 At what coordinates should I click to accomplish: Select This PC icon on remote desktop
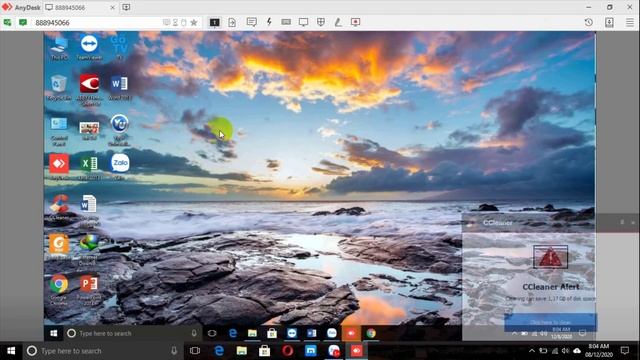click(59, 48)
